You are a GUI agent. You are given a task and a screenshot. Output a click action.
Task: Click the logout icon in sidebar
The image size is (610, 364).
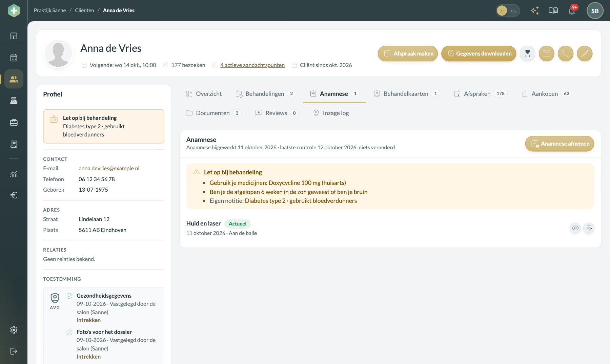point(14,351)
